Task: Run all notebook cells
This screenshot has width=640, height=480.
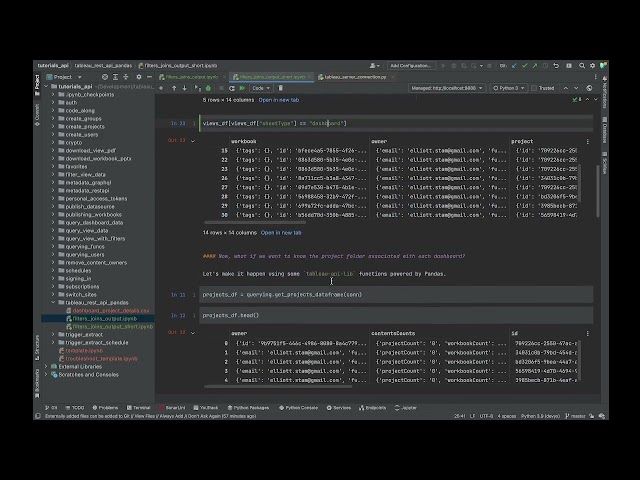Action: point(242,88)
